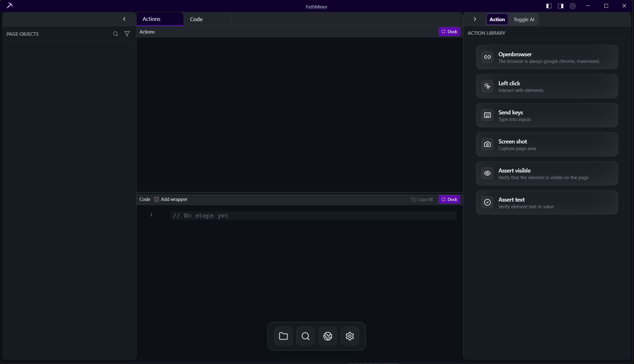The height and width of the screenshot is (364, 634).
Task: Click the search icon in the floating bottom dock
Action: pos(305,336)
